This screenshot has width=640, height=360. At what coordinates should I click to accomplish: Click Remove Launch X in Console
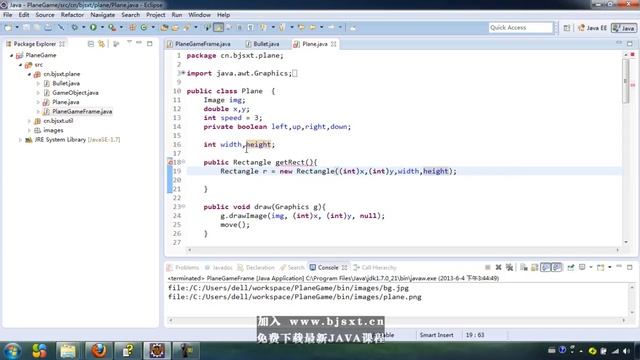pos(498,267)
